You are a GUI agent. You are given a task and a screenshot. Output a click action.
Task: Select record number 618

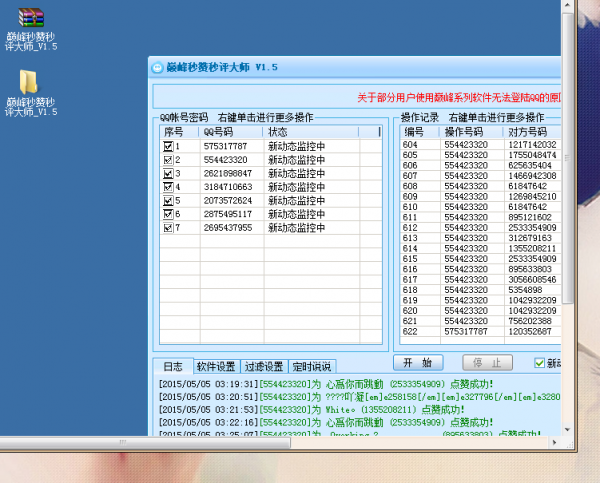[410, 290]
